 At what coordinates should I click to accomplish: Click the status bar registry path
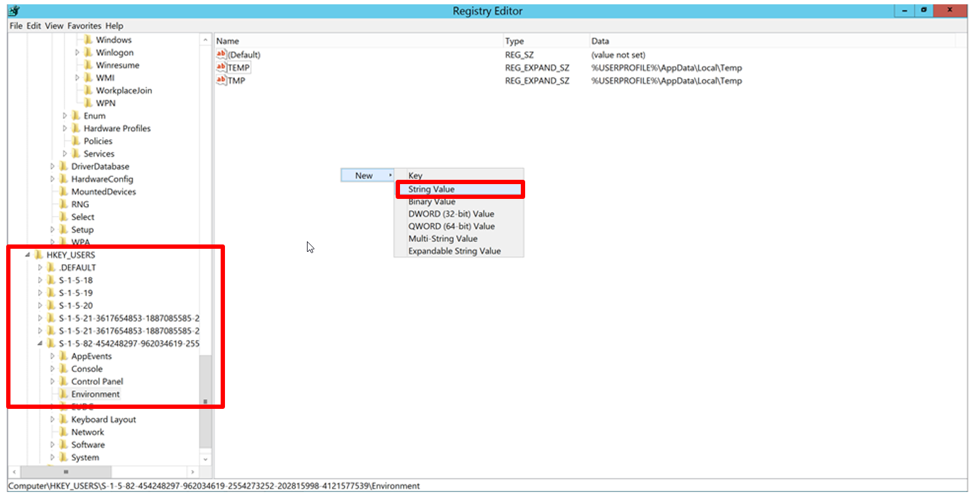point(214,486)
